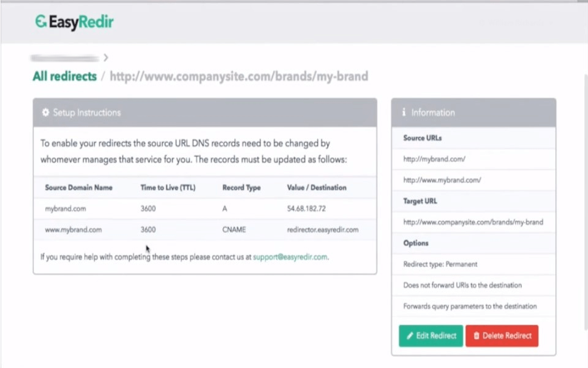
Task: Click the 3600 TTL in mybrand.com row
Action: [x=148, y=209]
